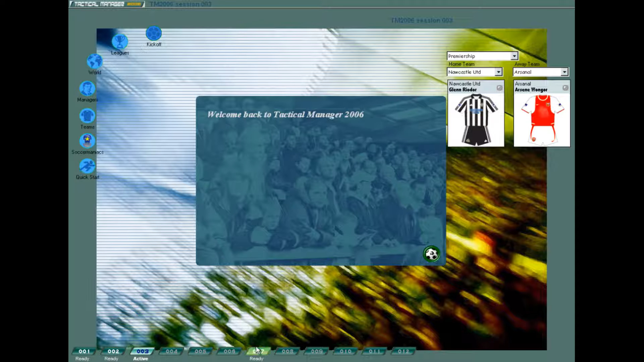Click the welcome back heading text
The image size is (644, 362).
(x=285, y=115)
